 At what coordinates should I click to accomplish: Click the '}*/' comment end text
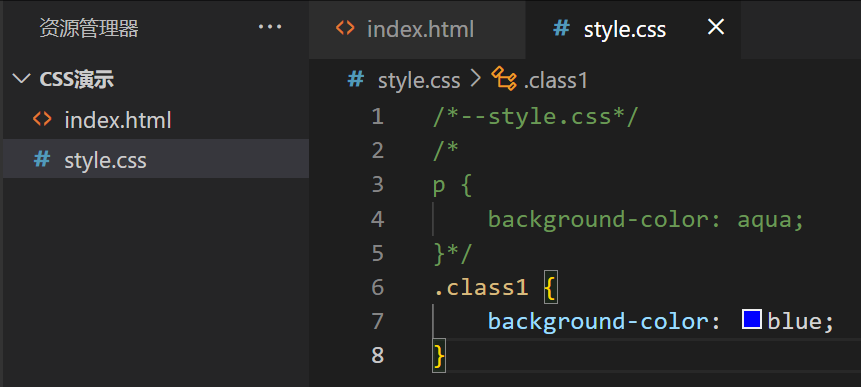[452, 254]
